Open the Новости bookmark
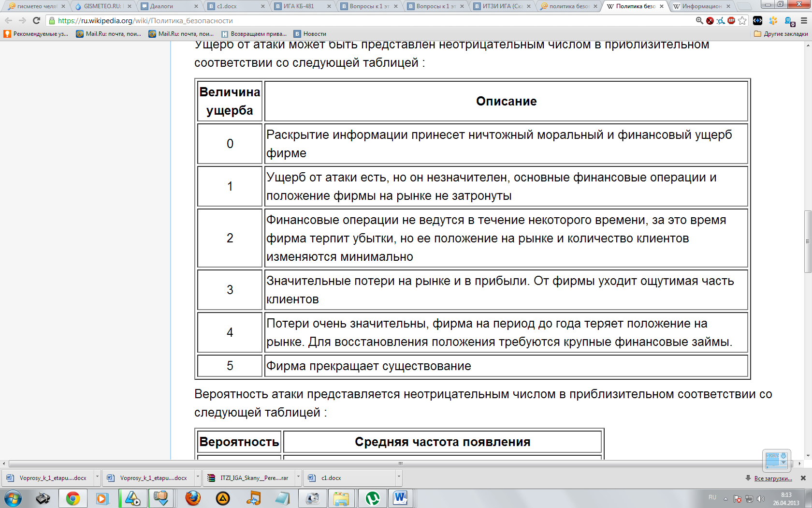812x508 pixels. coord(310,34)
